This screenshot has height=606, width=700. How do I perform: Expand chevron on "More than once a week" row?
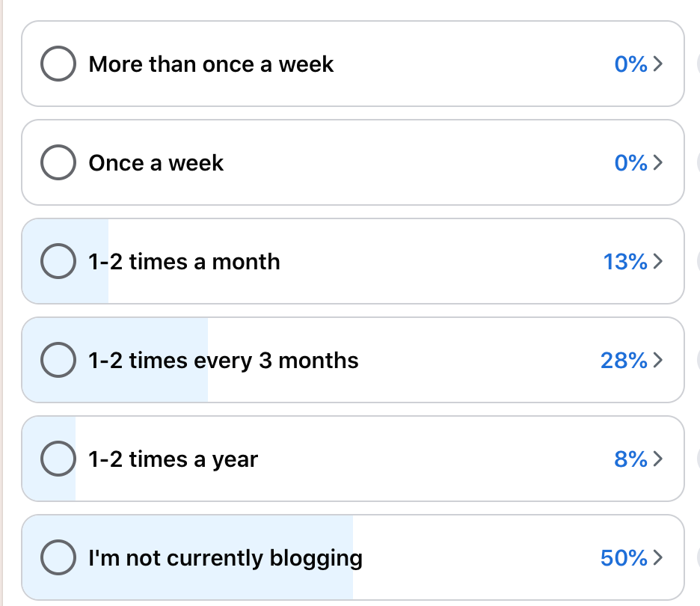[x=658, y=64]
